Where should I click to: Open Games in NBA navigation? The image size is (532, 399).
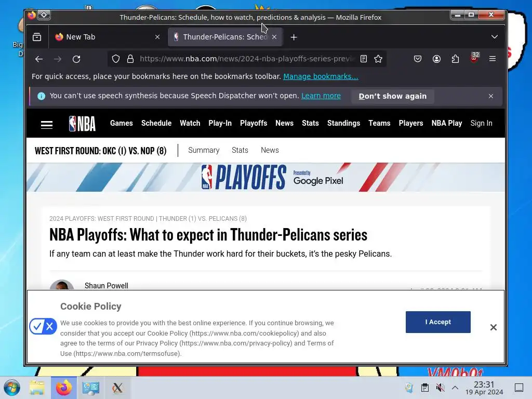click(121, 123)
